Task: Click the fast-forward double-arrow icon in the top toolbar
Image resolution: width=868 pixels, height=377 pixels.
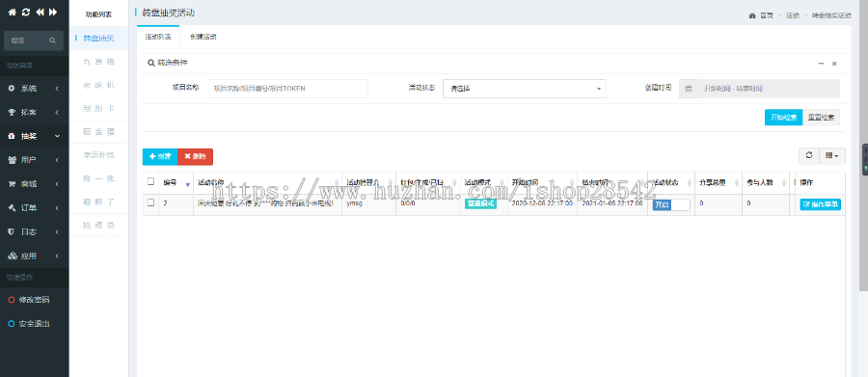Action: coord(53,13)
